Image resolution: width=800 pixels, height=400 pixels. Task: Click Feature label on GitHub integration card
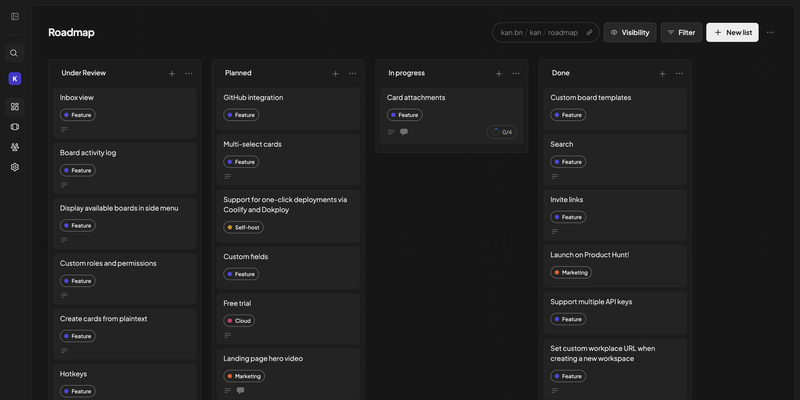coord(241,115)
